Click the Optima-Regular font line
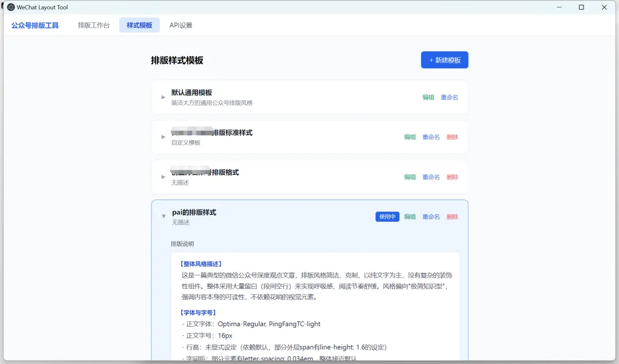The height and width of the screenshot is (364, 619). (251, 324)
